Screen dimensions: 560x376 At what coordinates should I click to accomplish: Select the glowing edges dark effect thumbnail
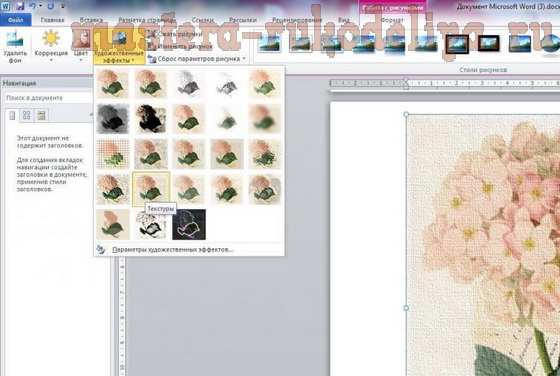(189, 224)
